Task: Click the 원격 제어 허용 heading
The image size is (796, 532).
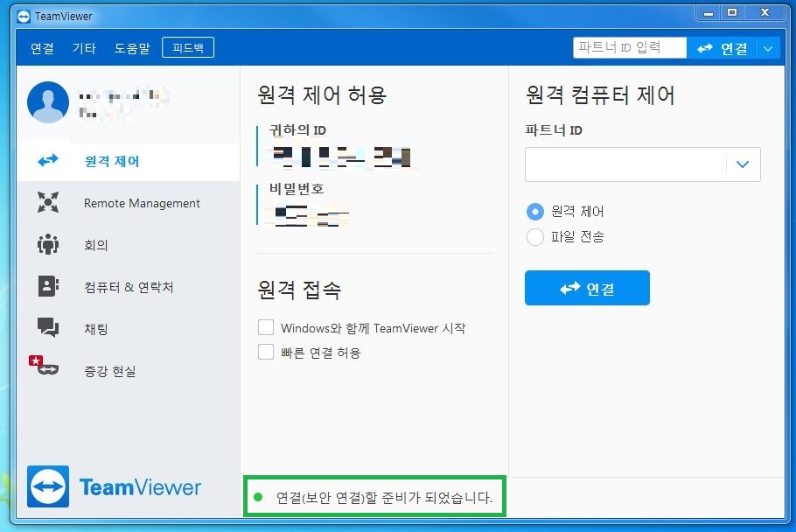Action: (x=322, y=94)
